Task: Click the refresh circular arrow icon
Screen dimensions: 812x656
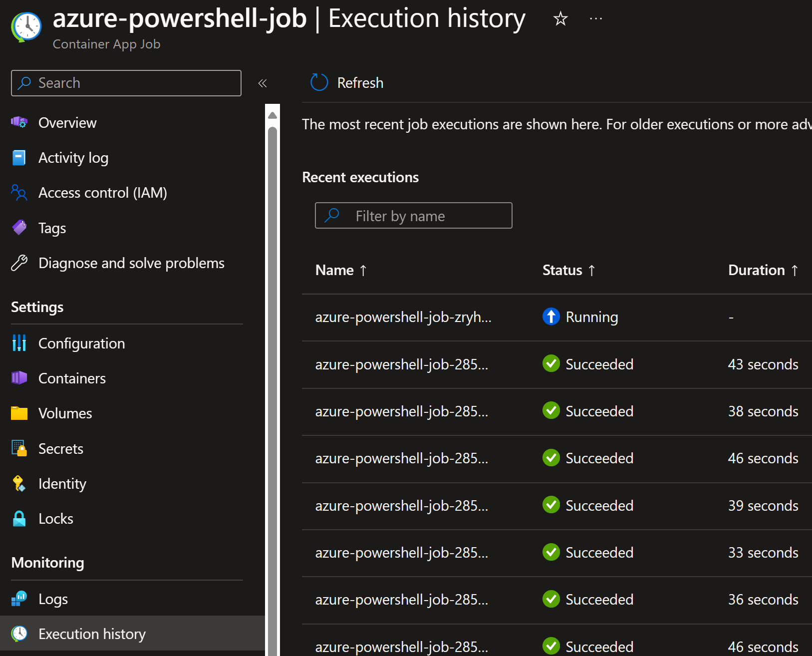Action: [x=319, y=82]
